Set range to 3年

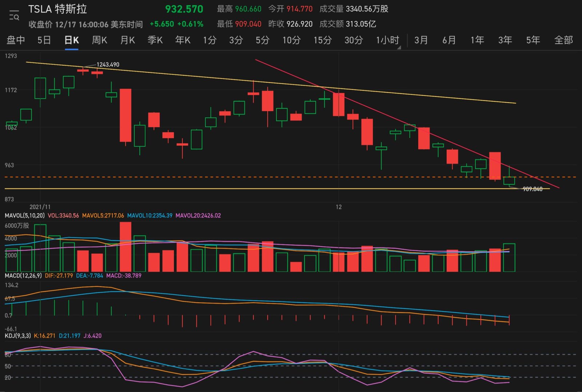click(505, 40)
